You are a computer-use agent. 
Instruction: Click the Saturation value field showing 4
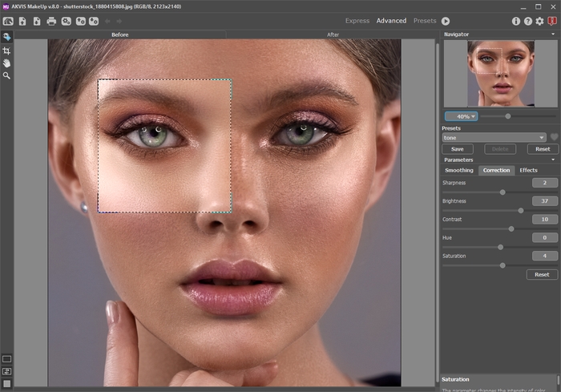click(544, 256)
